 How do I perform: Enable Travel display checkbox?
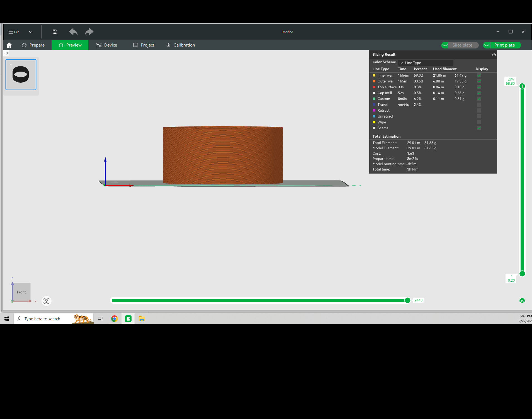click(x=479, y=105)
